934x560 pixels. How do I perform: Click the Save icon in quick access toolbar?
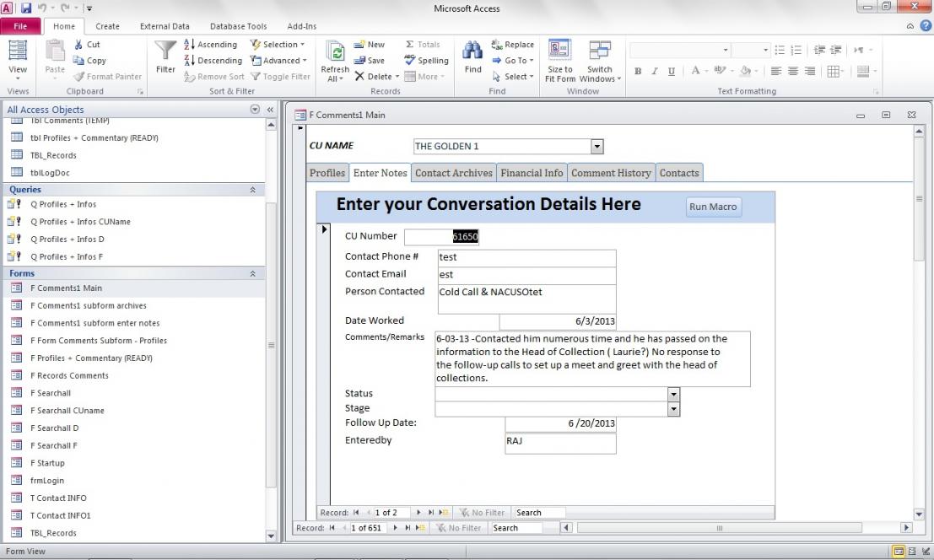[x=25, y=8]
